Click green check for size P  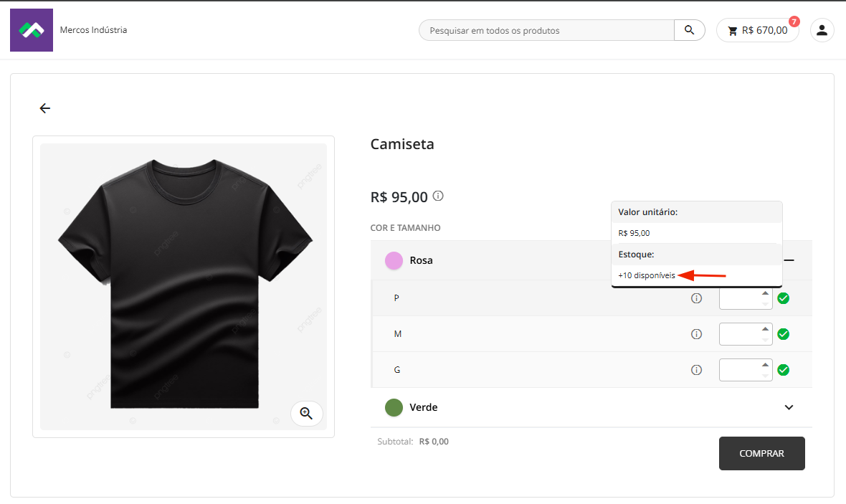pyautogui.click(x=784, y=298)
